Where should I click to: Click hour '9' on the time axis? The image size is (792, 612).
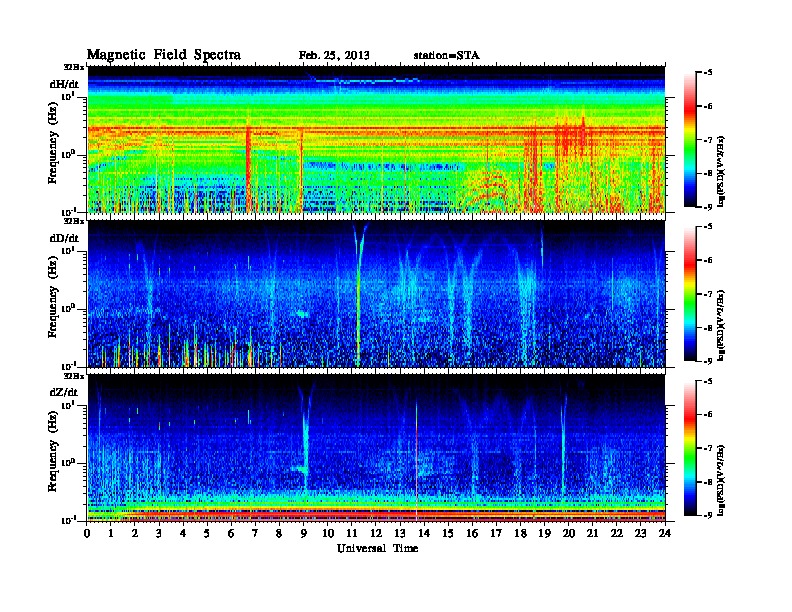pos(304,533)
